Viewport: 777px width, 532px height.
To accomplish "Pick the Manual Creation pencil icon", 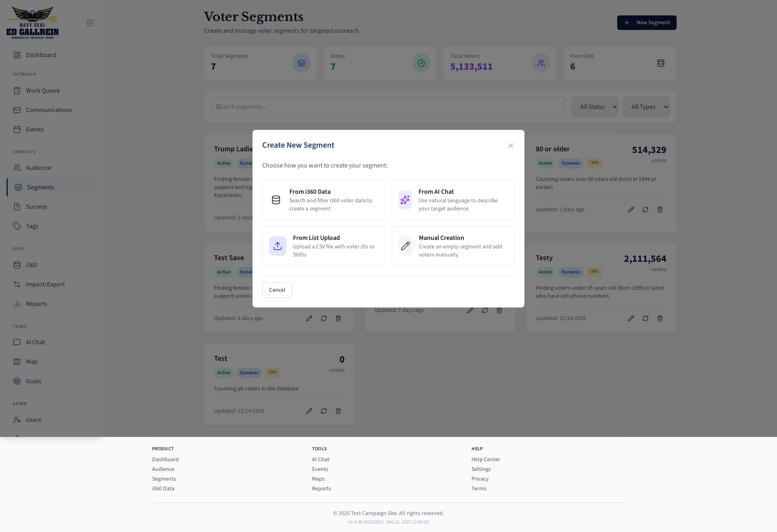I will tap(405, 246).
